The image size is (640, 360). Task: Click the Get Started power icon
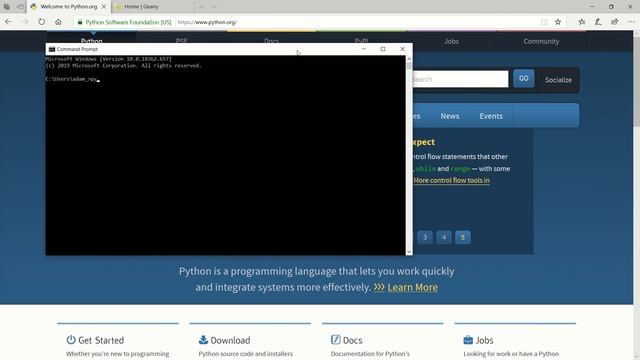(x=71, y=340)
